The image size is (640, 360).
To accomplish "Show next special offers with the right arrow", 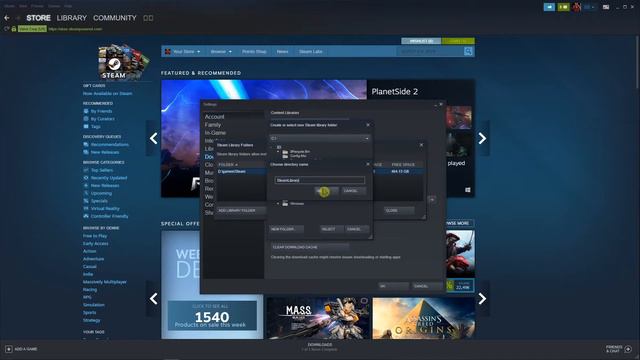I will pyautogui.click(x=482, y=299).
